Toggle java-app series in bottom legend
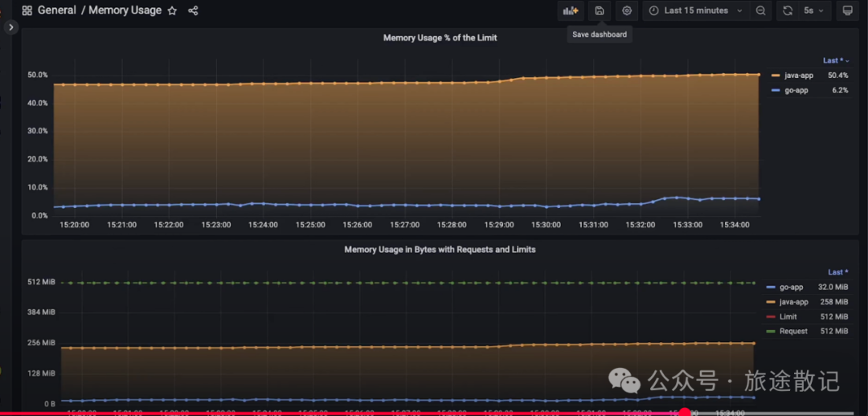 [794, 302]
